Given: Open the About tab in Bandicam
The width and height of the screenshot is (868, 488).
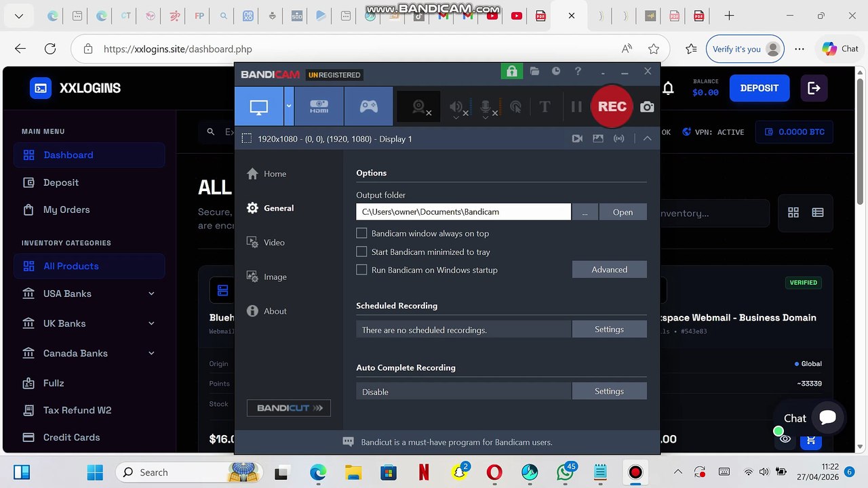Looking at the screenshot, I should click(267, 311).
